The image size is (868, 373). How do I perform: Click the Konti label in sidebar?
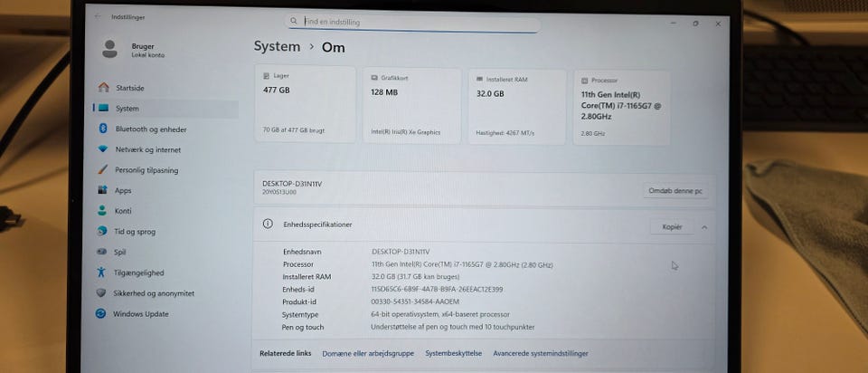point(123,211)
